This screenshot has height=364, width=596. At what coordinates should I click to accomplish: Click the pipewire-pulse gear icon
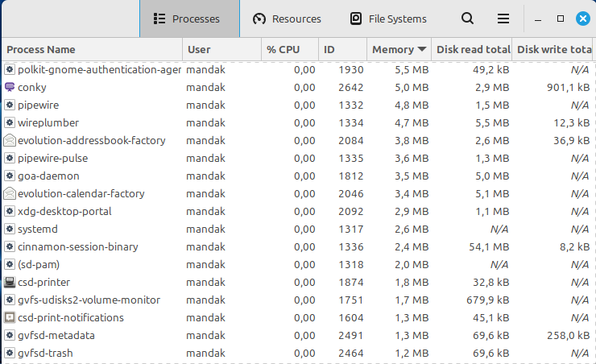10,158
